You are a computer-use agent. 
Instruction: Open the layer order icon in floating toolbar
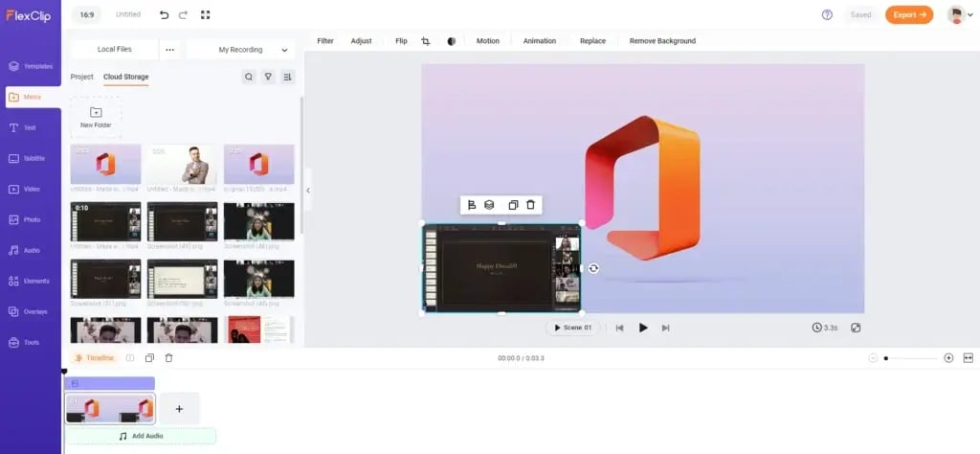(489, 205)
